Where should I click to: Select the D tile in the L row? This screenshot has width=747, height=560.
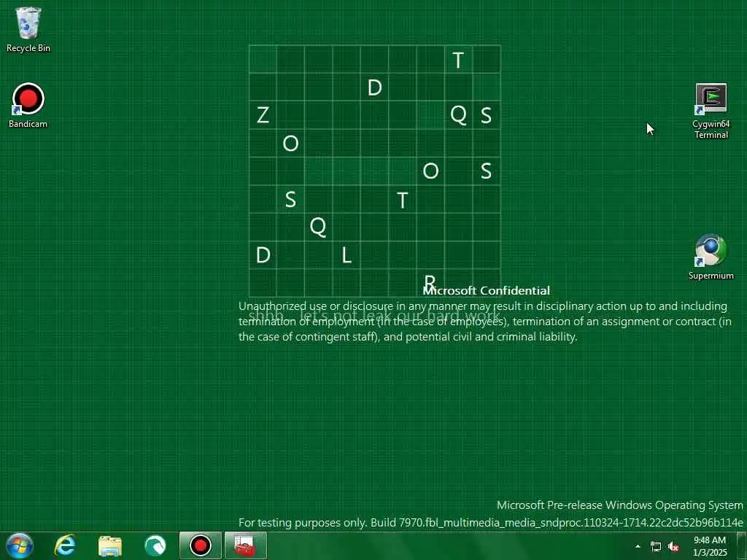[263, 255]
